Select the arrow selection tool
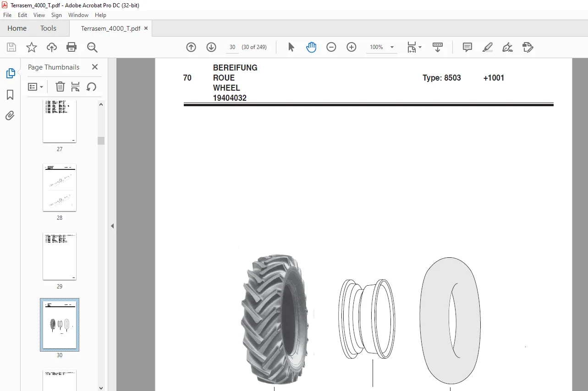The image size is (588, 391). [291, 47]
